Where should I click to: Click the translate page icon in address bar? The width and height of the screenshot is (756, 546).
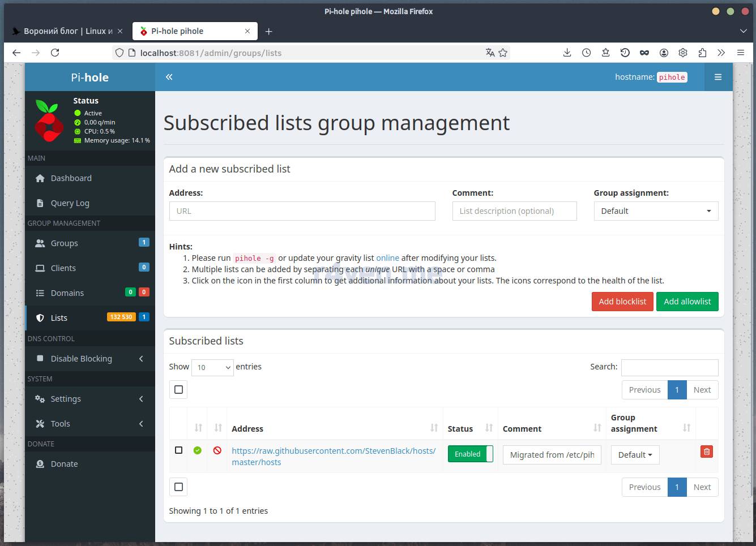pos(490,53)
